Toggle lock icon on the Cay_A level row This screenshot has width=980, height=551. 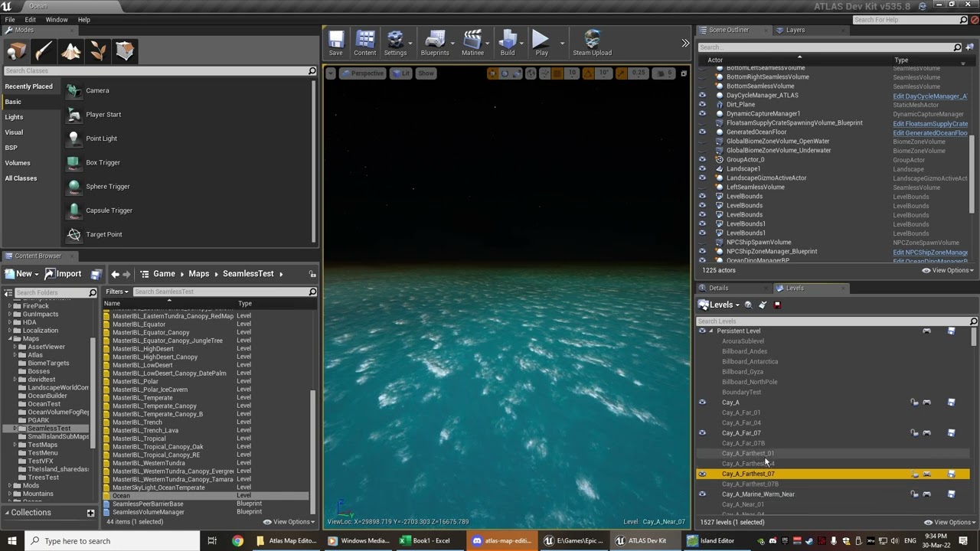click(914, 403)
